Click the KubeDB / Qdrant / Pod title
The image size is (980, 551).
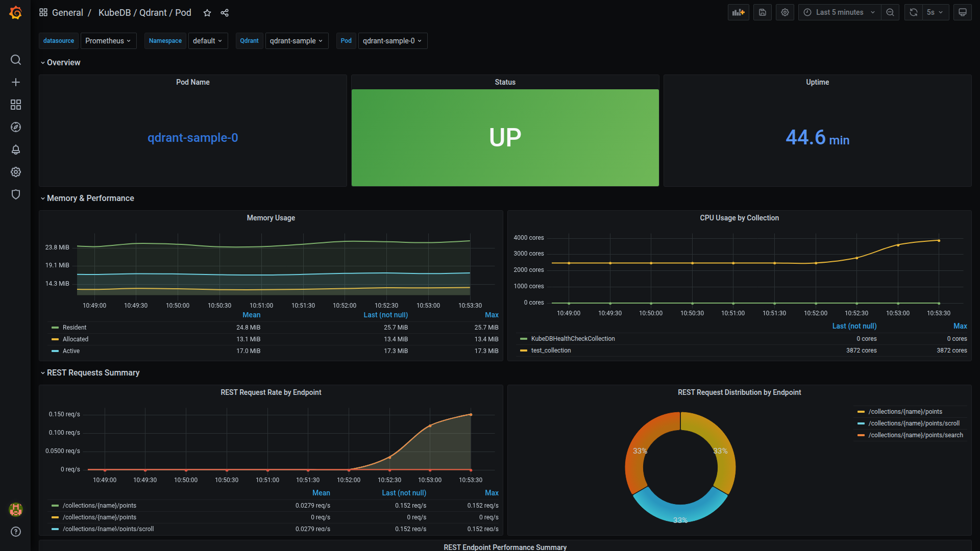click(x=144, y=13)
